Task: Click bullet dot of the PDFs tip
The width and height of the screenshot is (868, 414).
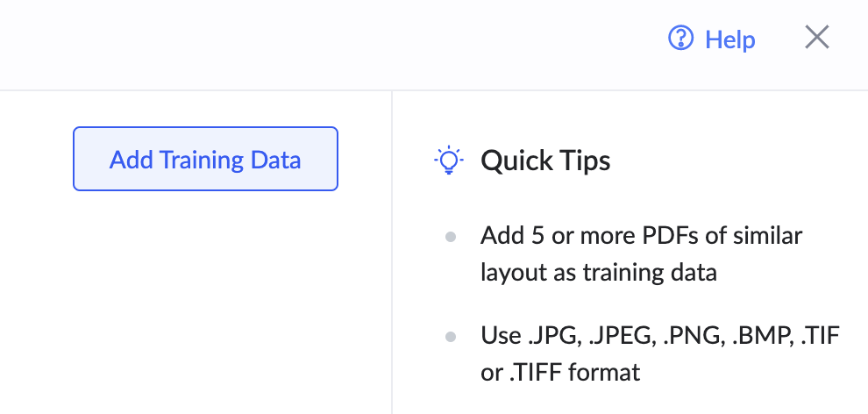Action: (x=451, y=237)
